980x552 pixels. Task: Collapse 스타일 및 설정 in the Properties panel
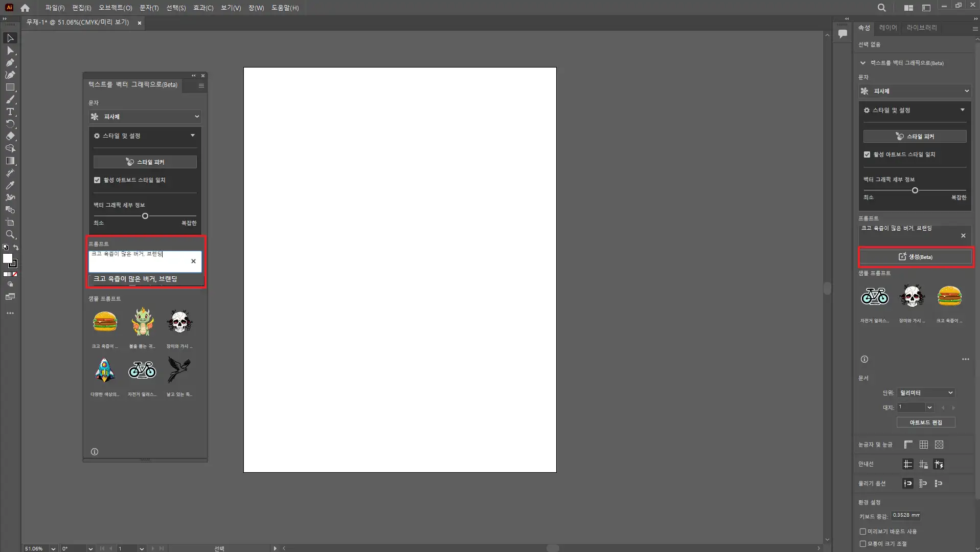click(963, 110)
